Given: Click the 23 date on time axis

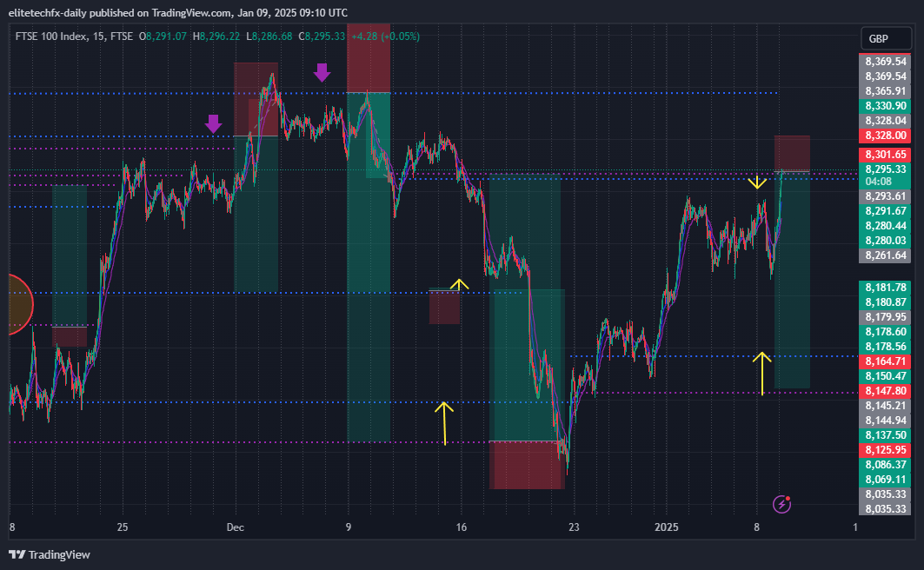Looking at the screenshot, I should click(x=574, y=527).
